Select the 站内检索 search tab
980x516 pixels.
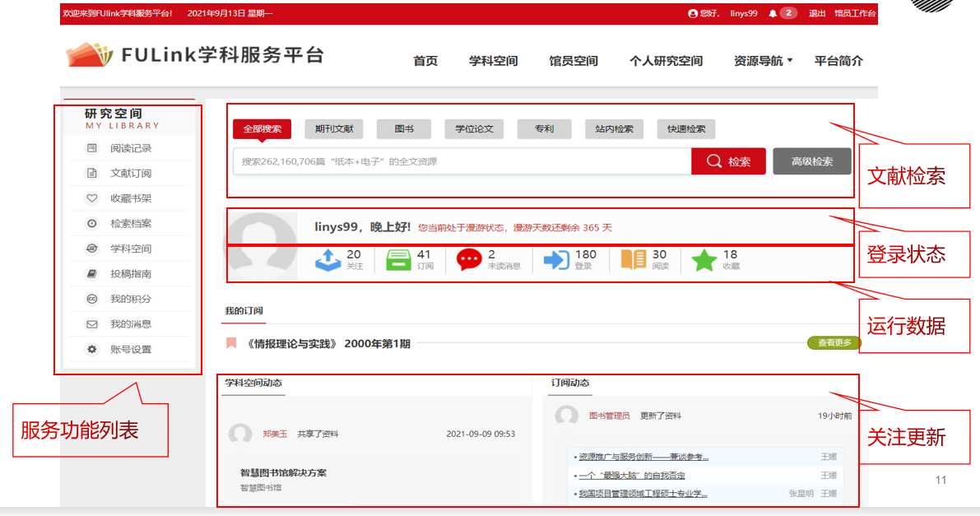tap(614, 129)
